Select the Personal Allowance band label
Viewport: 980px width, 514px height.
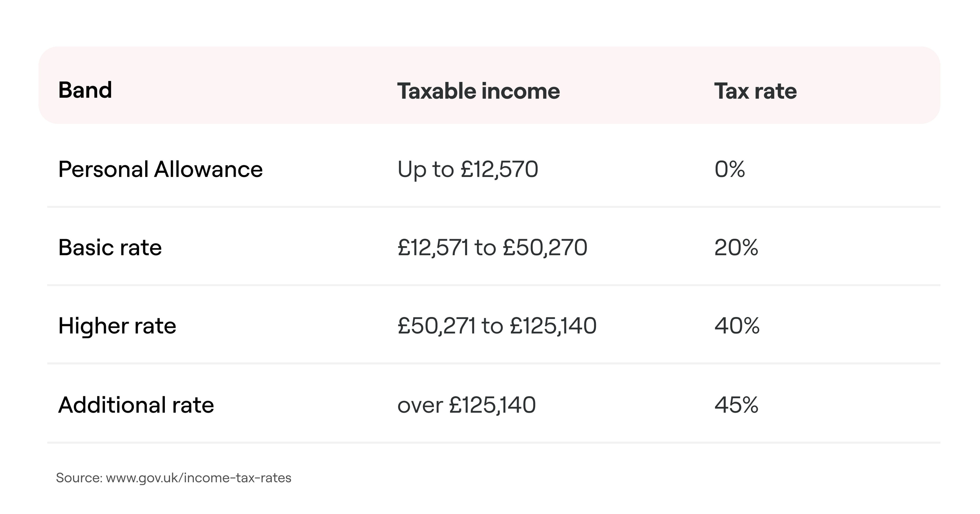pos(160,169)
